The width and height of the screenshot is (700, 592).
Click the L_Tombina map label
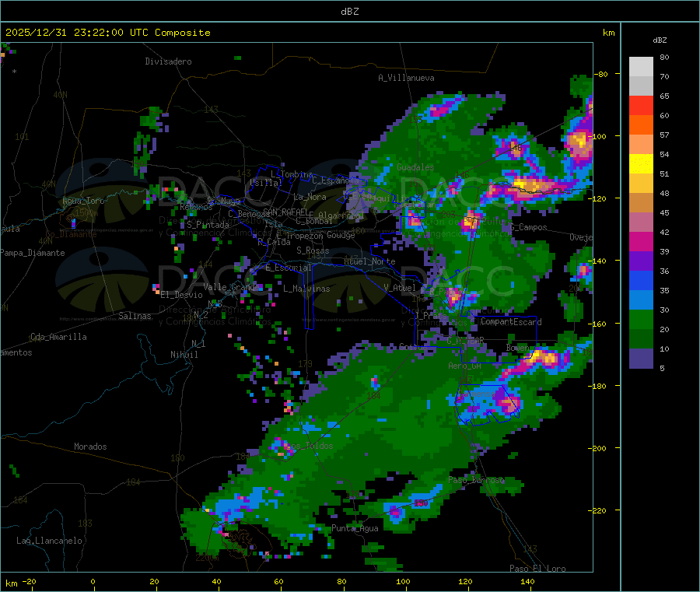tap(292, 174)
